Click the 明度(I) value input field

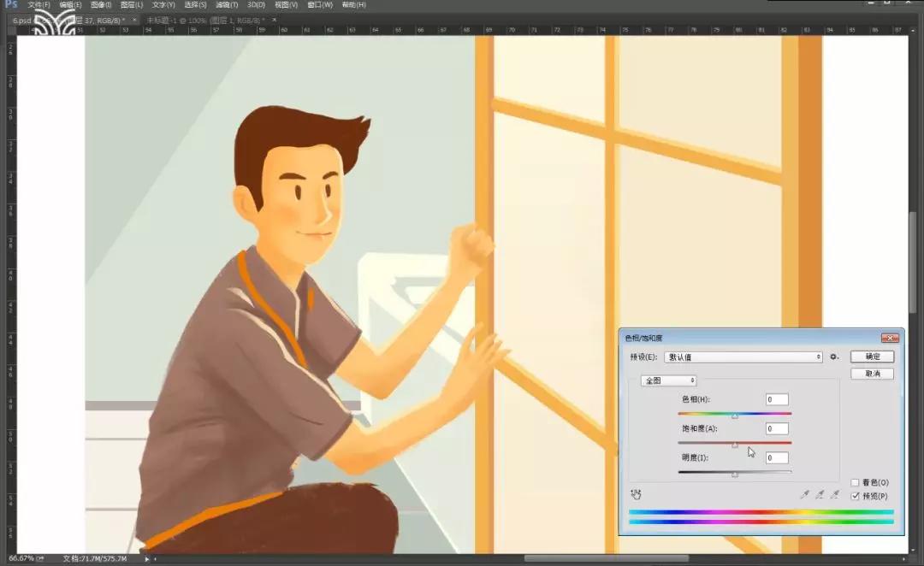tap(777, 457)
